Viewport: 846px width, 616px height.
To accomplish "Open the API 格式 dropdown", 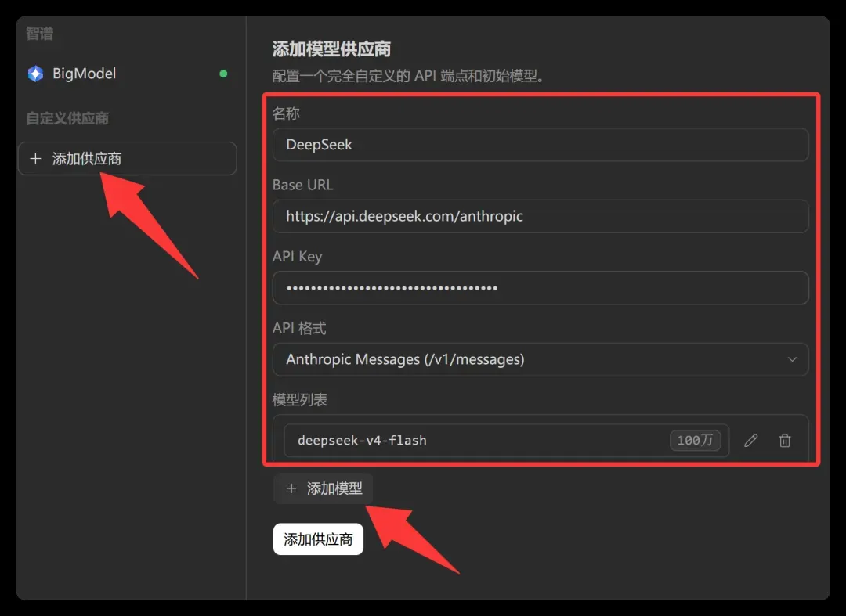I will pos(540,359).
